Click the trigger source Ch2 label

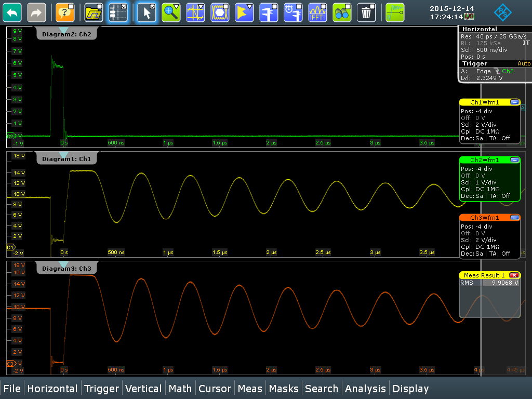click(508, 71)
